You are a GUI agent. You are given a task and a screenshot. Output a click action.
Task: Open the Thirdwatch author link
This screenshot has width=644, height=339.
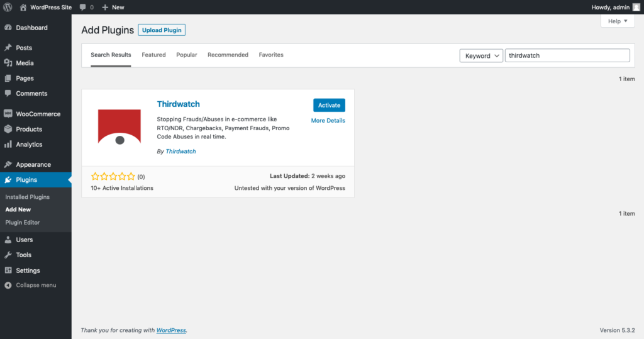pos(180,151)
